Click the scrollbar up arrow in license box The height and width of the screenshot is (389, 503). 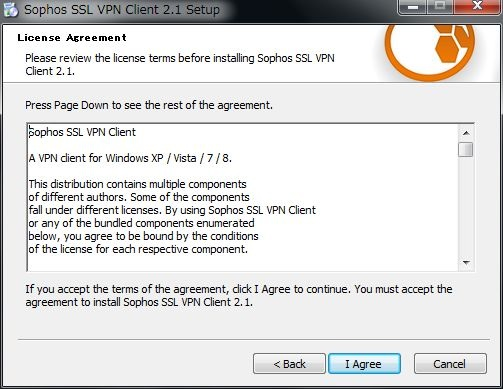pyautogui.click(x=466, y=133)
